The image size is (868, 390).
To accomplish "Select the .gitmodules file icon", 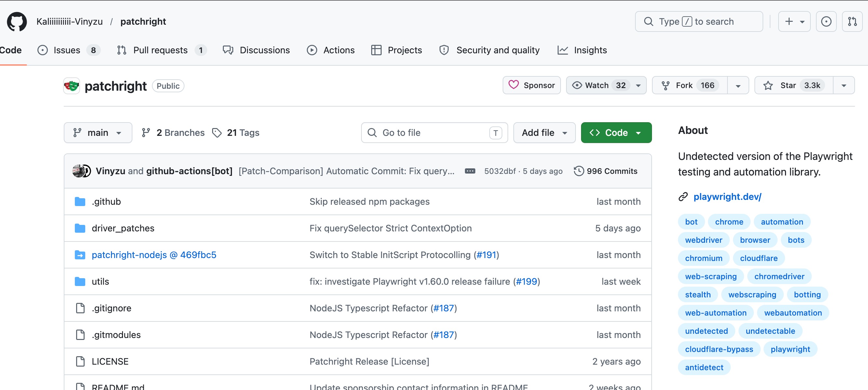I will [x=80, y=334].
